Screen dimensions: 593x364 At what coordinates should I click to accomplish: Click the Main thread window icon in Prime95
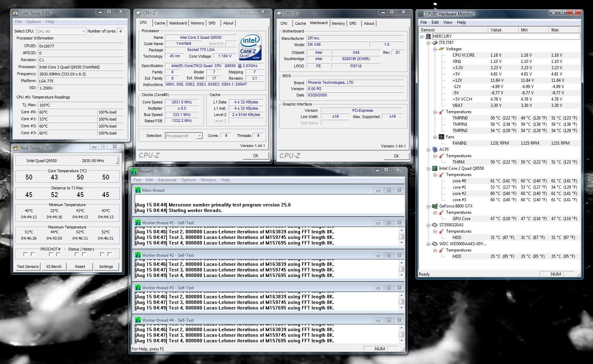point(138,190)
